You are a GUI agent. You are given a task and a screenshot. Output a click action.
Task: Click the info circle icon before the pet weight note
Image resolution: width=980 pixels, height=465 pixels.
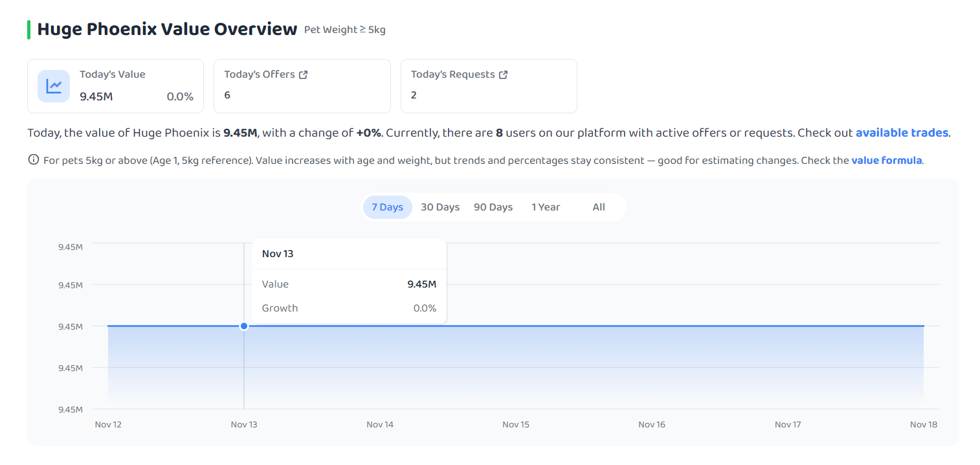click(34, 159)
